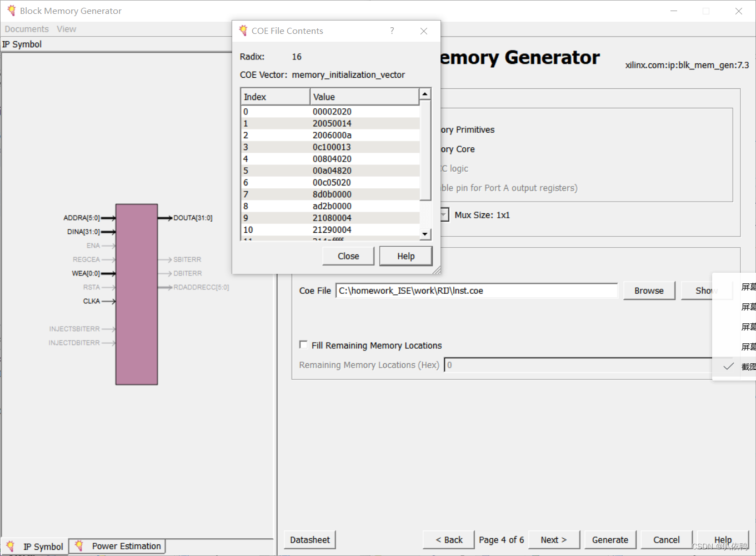Click the Help button in COE dialog
The height and width of the screenshot is (556, 756).
coord(406,256)
